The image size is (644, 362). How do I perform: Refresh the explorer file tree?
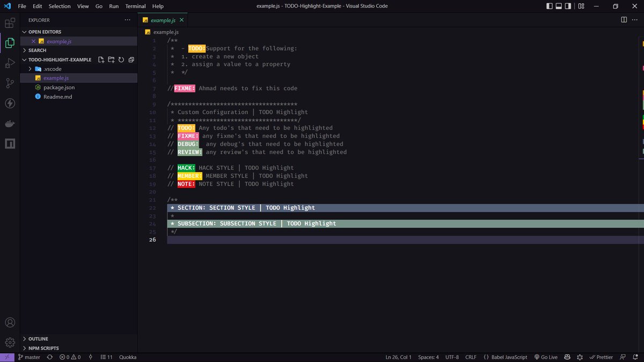pyautogui.click(x=121, y=60)
